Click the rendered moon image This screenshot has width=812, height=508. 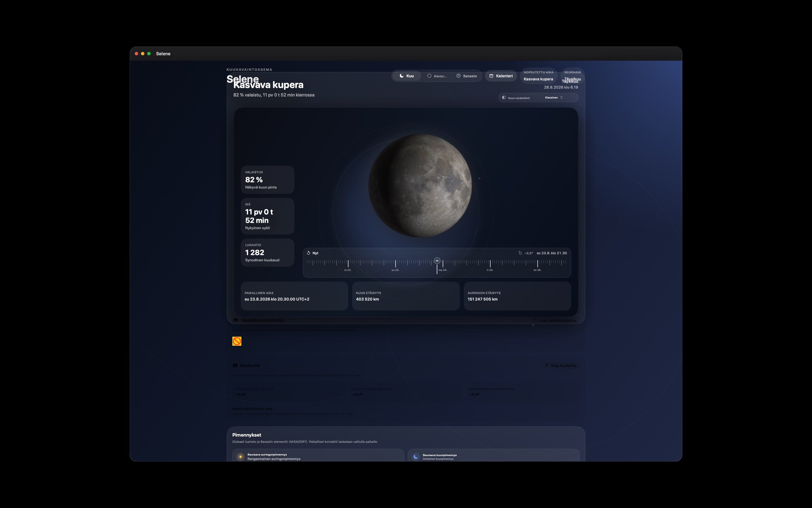coord(420,186)
